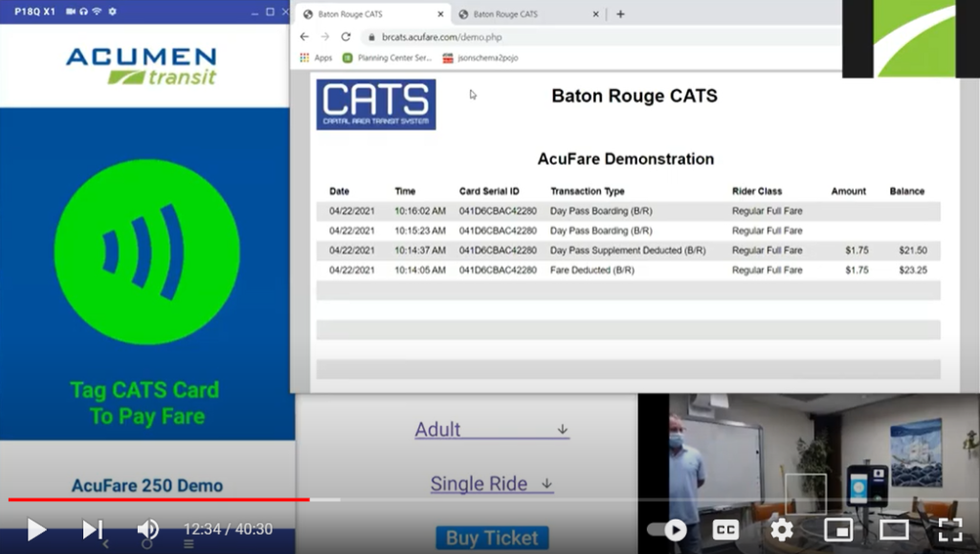This screenshot has width=980, height=554.
Task: Select the 10:15:23 AM time cell
Action: click(x=420, y=231)
